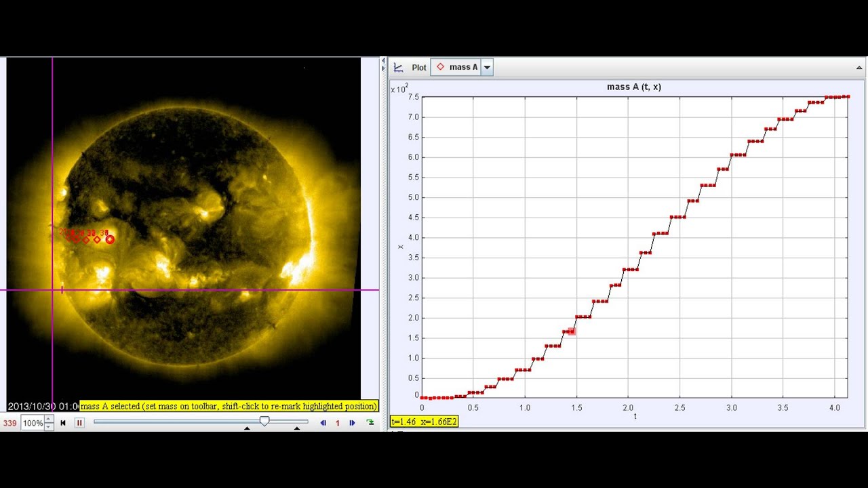Step forward one frame
The height and width of the screenshot is (488, 868).
pyautogui.click(x=352, y=423)
